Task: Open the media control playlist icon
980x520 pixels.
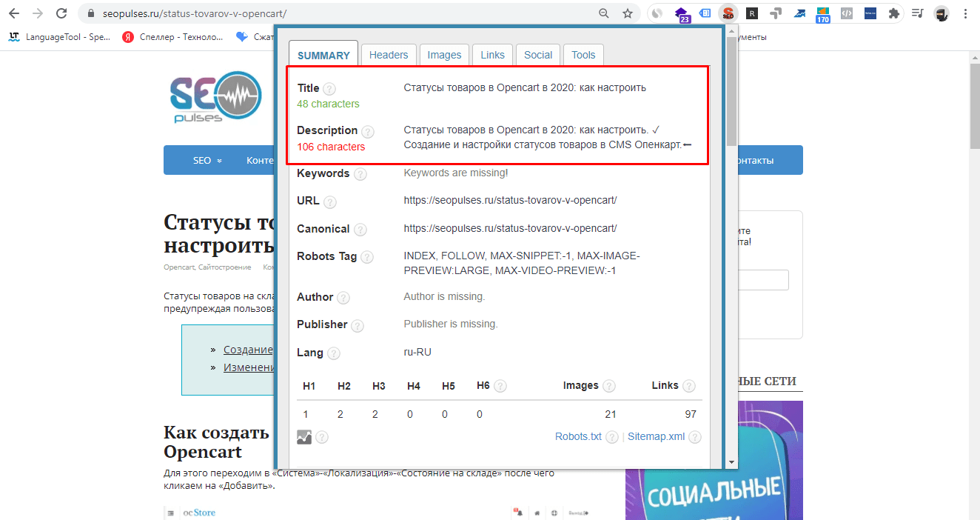Action: [x=918, y=13]
